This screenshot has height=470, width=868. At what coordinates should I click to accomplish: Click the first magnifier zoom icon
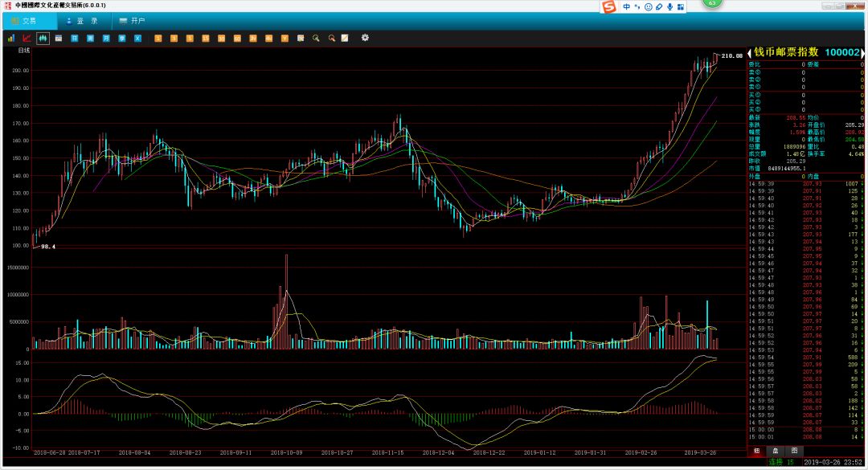click(316, 39)
